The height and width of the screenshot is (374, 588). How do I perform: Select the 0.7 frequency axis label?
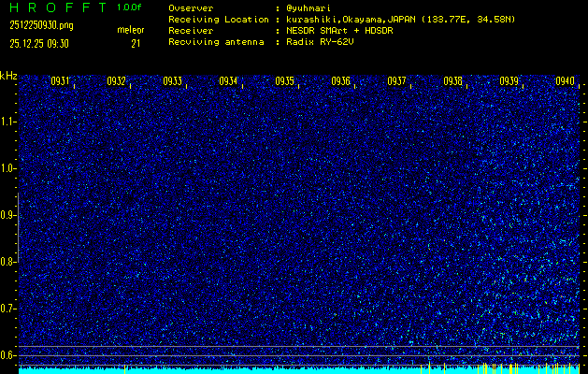(x=8, y=308)
